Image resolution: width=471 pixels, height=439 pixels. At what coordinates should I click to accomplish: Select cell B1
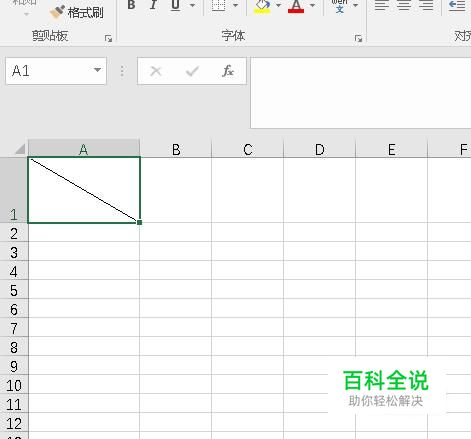[x=176, y=190]
